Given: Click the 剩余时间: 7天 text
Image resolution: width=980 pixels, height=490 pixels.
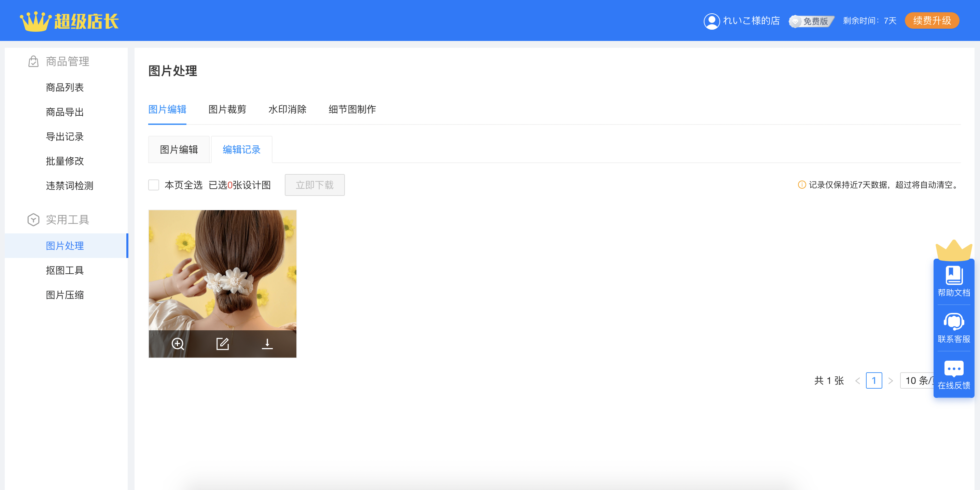Looking at the screenshot, I should coord(870,21).
